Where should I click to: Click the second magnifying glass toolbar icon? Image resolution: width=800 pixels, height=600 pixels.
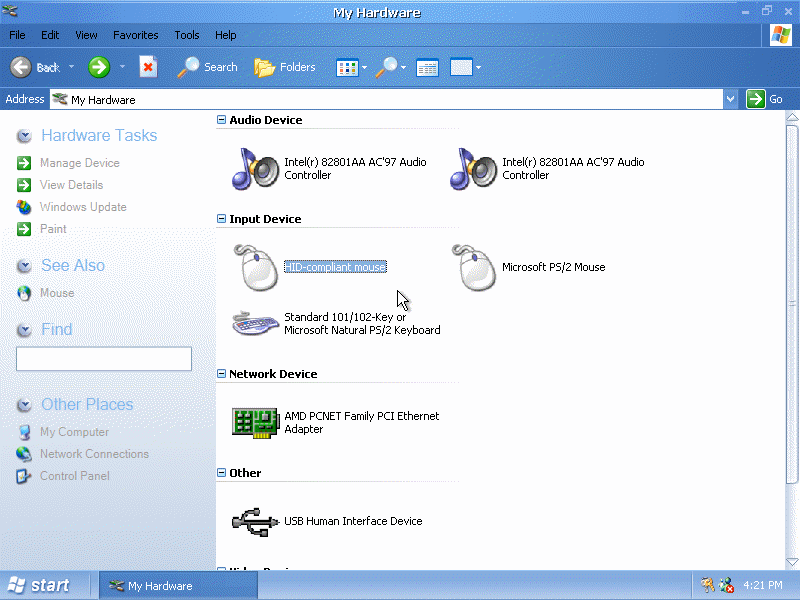click(386, 67)
